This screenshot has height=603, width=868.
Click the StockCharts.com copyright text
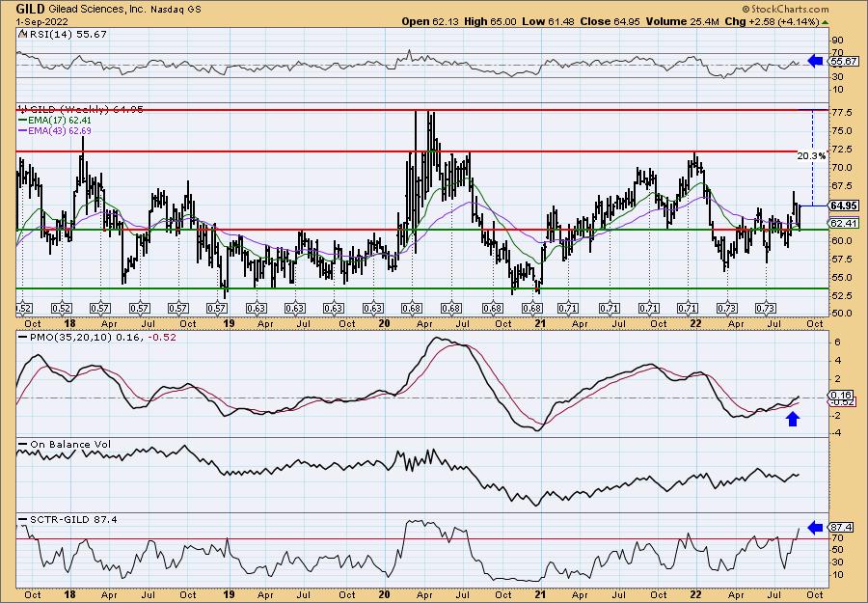click(x=785, y=9)
